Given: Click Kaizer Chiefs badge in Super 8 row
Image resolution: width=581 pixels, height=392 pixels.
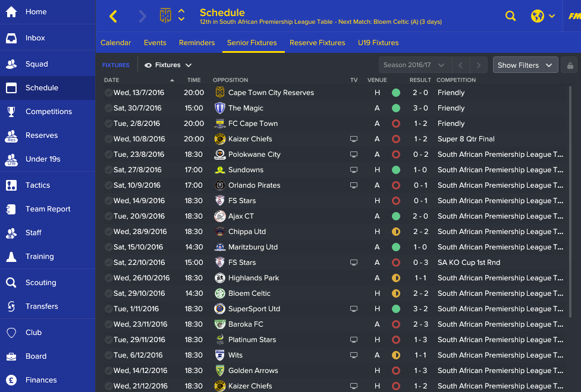Looking at the screenshot, I should 220,139.
